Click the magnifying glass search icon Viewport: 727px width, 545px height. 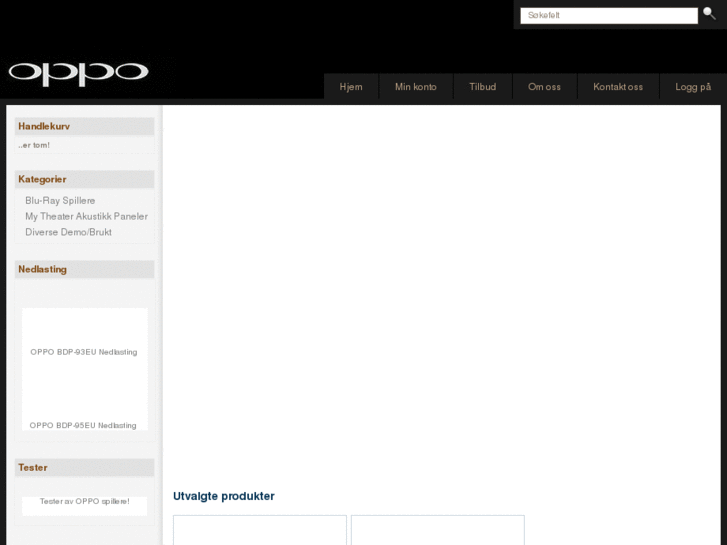pos(709,13)
